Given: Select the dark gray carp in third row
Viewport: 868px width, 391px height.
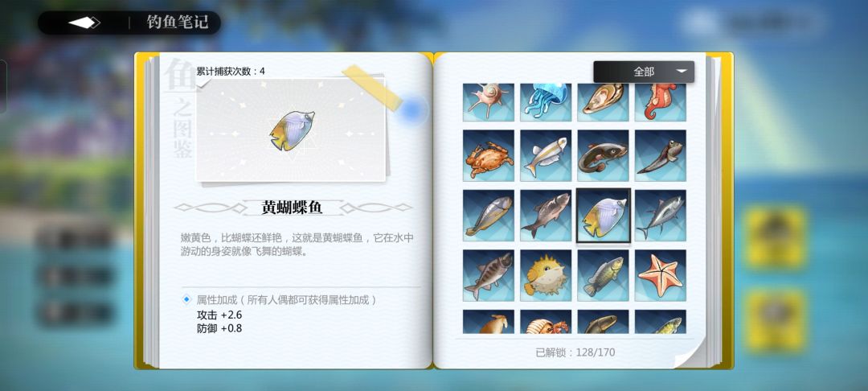Looking at the screenshot, I should (546, 216).
